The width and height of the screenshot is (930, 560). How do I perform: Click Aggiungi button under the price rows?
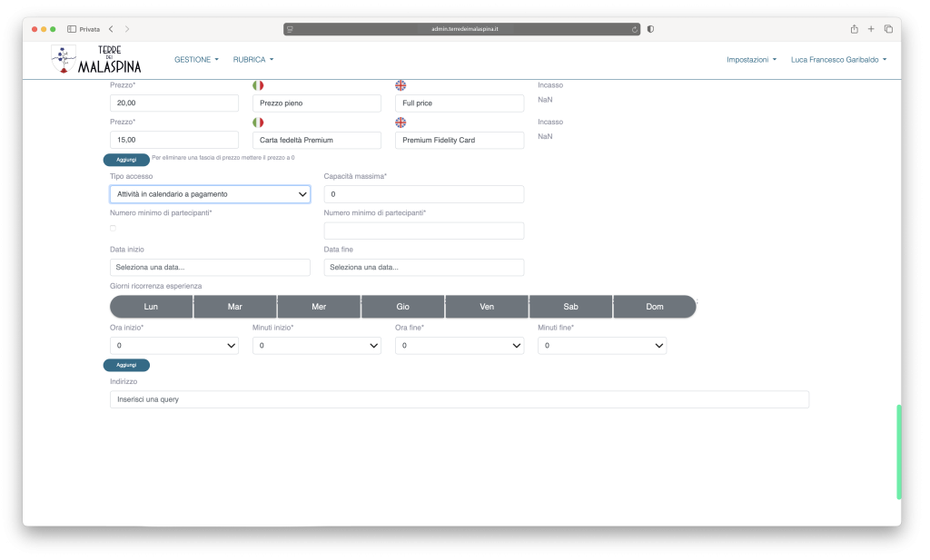[x=126, y=159]
